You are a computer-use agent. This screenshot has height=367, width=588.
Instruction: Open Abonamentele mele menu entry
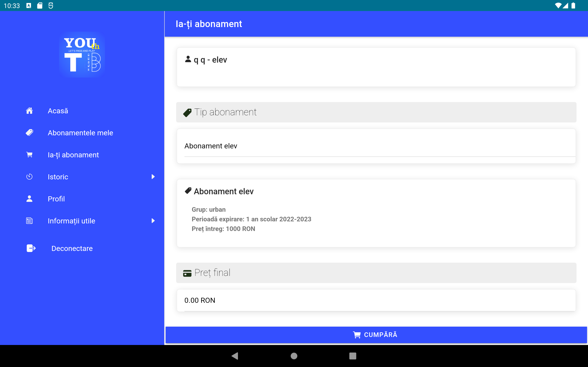[x=80, y=133]
